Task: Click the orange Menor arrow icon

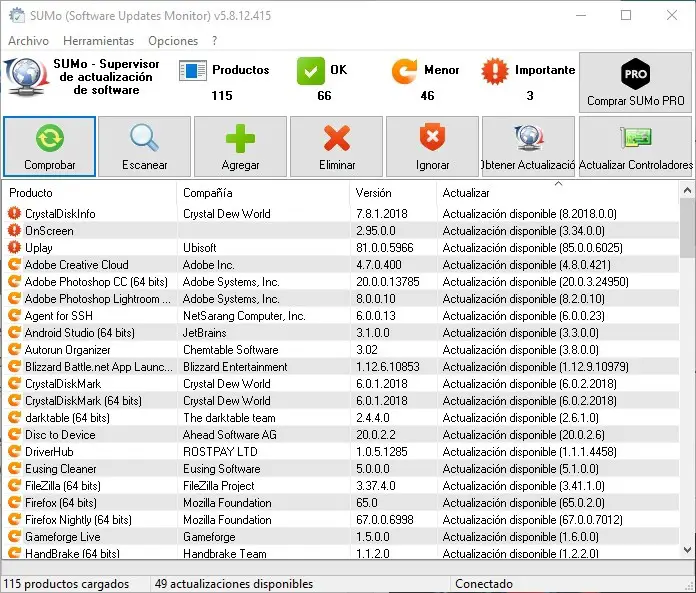Action: point(404,71)
